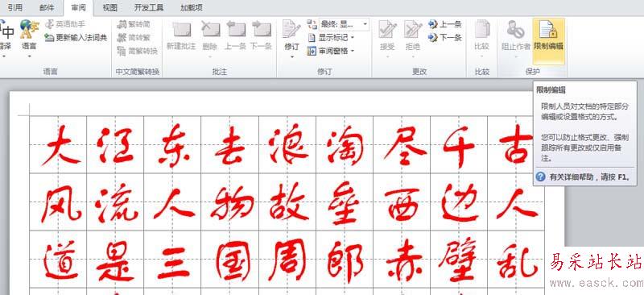
Task: Click the character 物 in the second row
Action: tap(233, 202)
